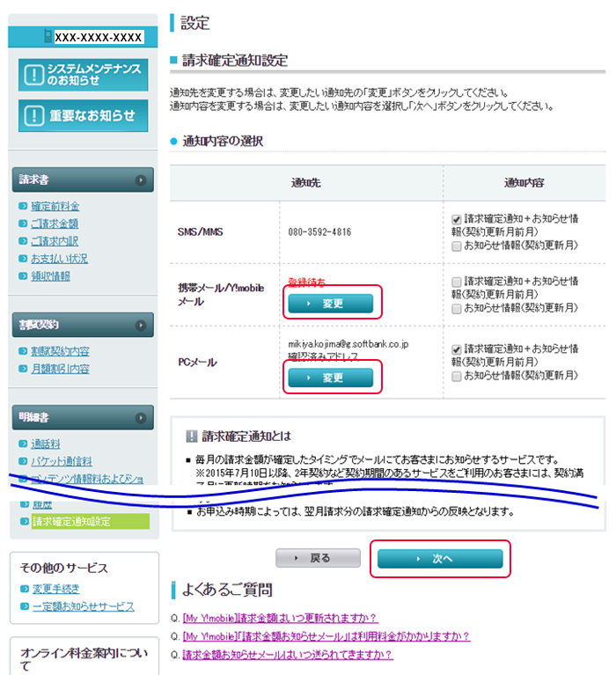Click bullet icon beside 確定前料金
The width and height of the screenshot is (616, 675).
click(23, 206)
